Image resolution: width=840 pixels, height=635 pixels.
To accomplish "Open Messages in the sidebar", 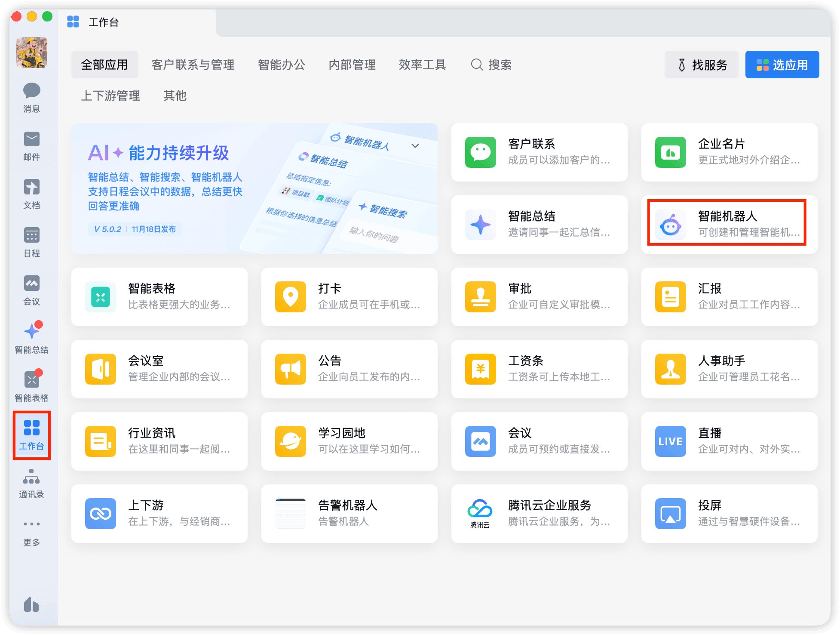I will [31, 97].
